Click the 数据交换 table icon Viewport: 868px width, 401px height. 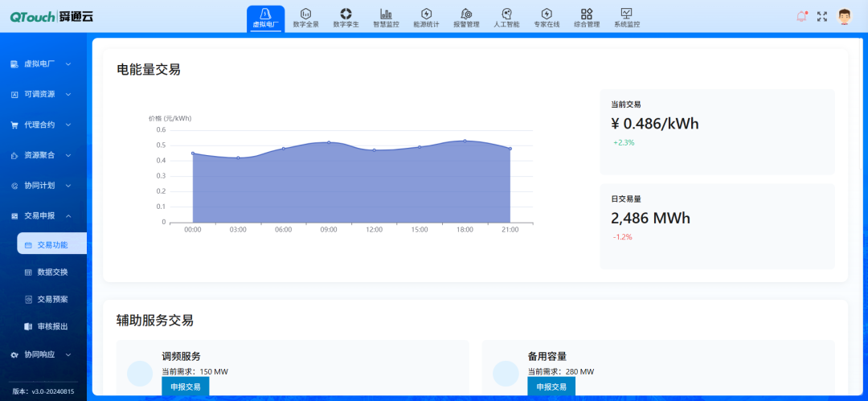click(28, 272)
